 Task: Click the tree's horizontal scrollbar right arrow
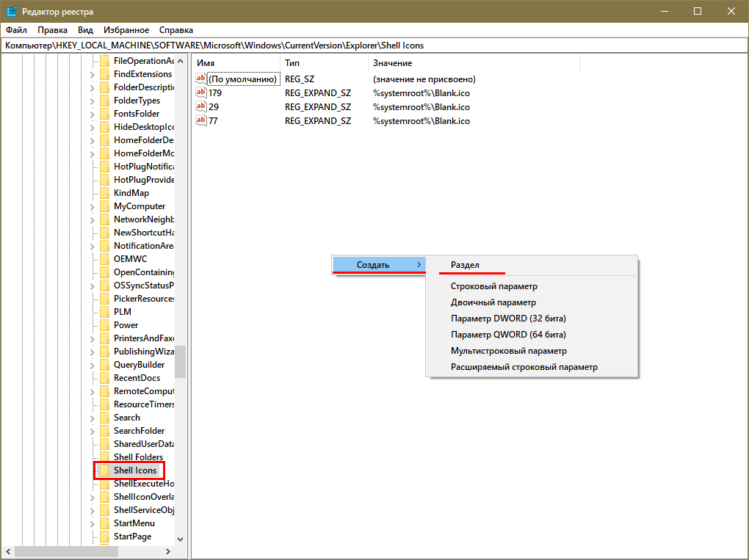click(169, 551)
